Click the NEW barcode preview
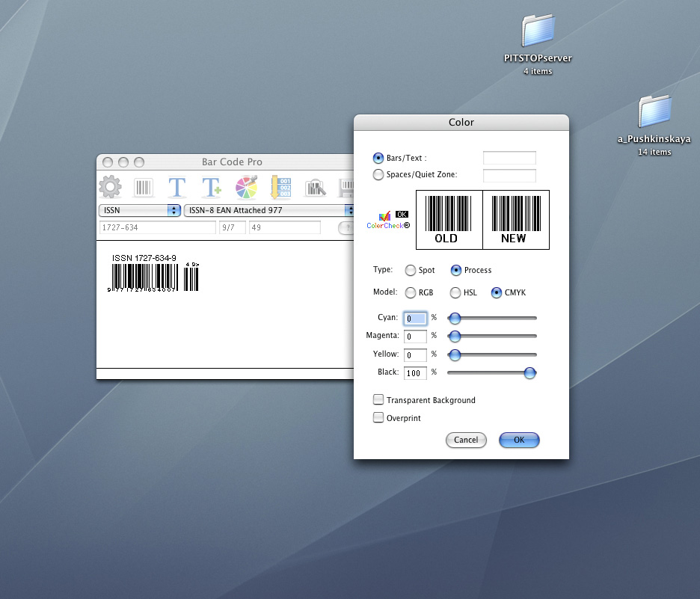The width and height of the screenshot is (700, 599). (516, 220)
